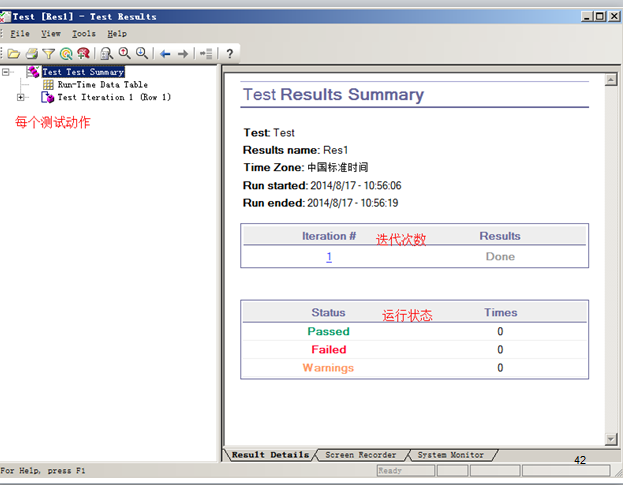Click the Find magnifier-with-page icon
This screenshot has height=485, width=623.
coord(106,54)
